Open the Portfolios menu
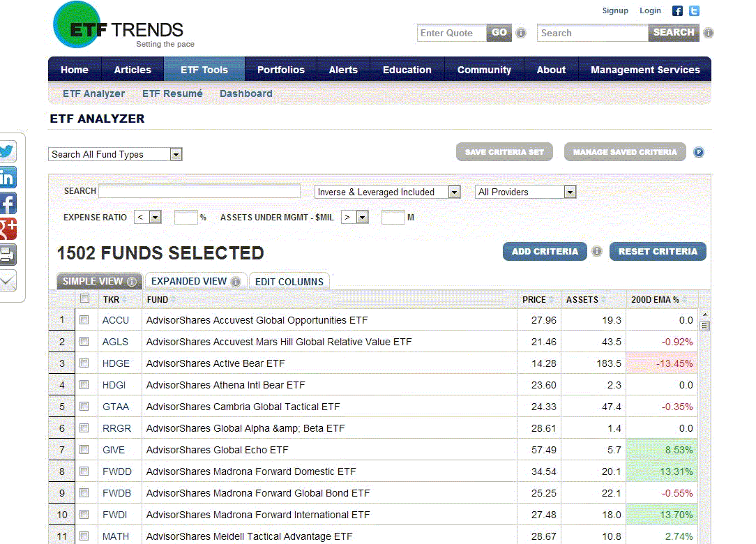 (x=280, y=70)
